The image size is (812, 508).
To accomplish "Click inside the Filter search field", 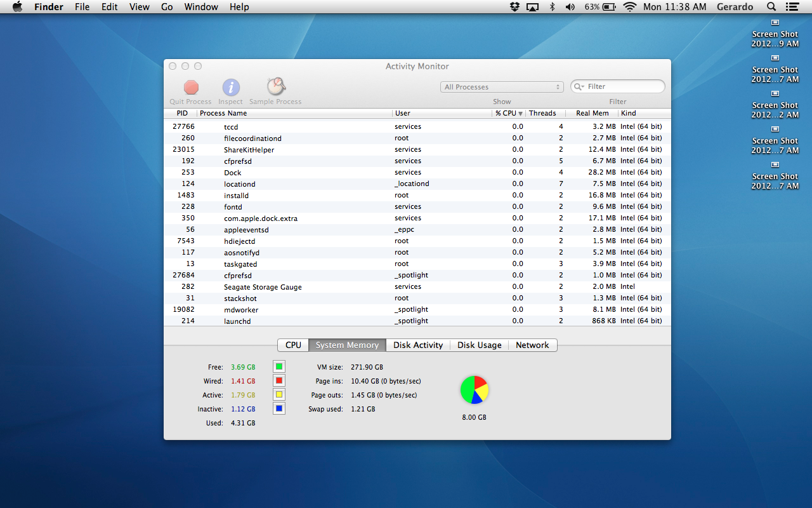I will (x=622, y=86).
